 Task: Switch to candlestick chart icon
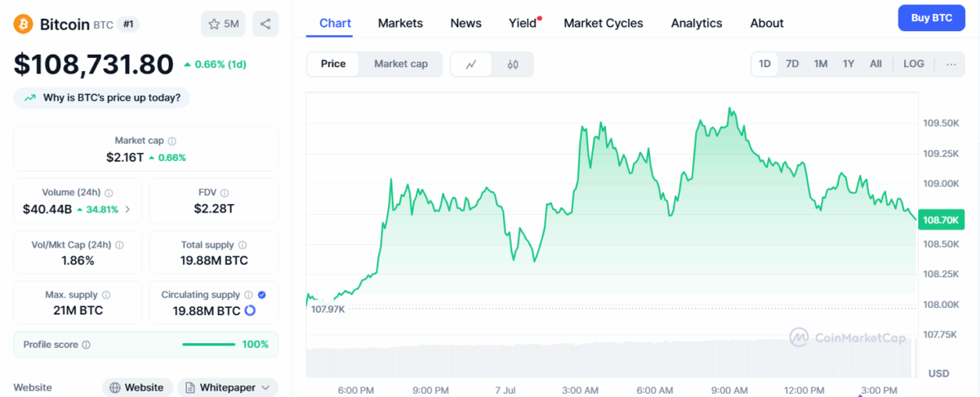513,65
